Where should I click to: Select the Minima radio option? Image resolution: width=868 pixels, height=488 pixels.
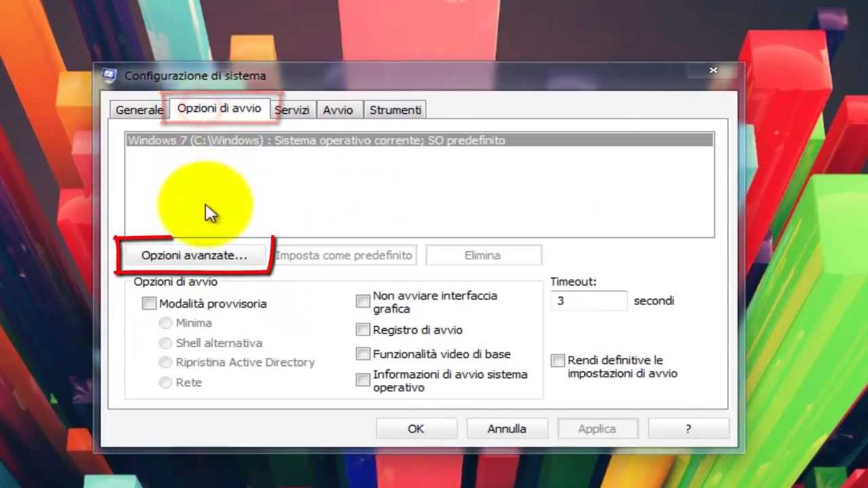[x=165, y=323]
